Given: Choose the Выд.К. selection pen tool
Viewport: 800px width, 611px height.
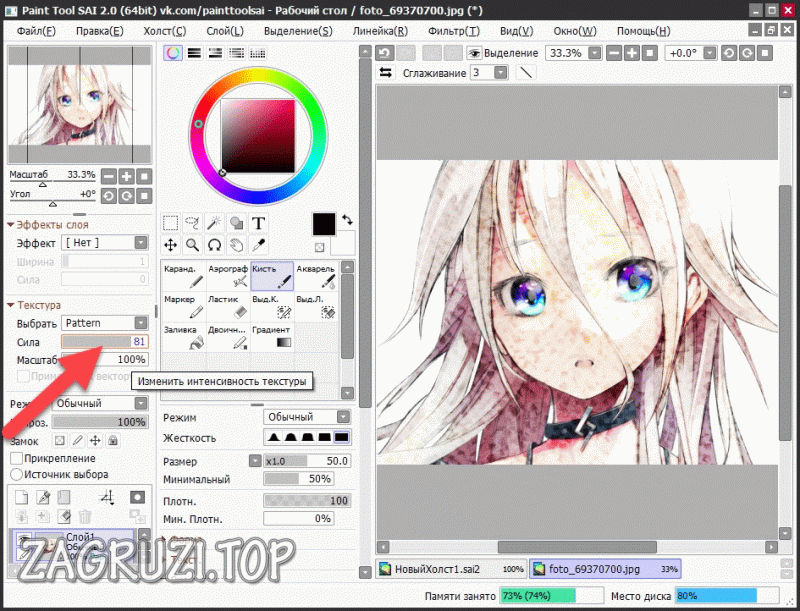Looking at the screenshot, I should coord(272,307).
